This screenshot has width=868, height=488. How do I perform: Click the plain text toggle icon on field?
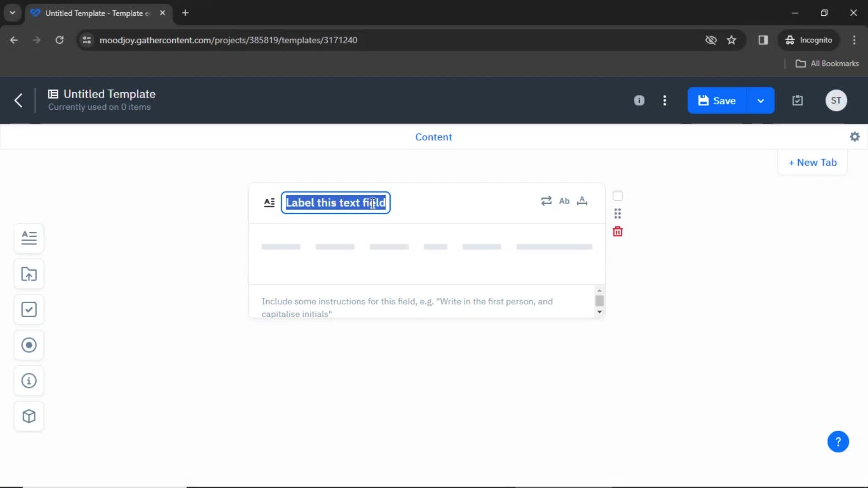tap(564, 201)
